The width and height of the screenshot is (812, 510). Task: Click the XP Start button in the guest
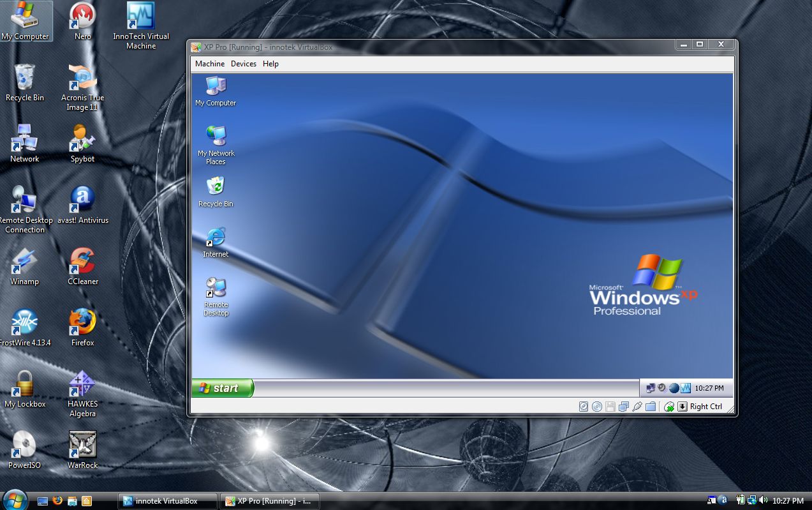tap(223, 388)
